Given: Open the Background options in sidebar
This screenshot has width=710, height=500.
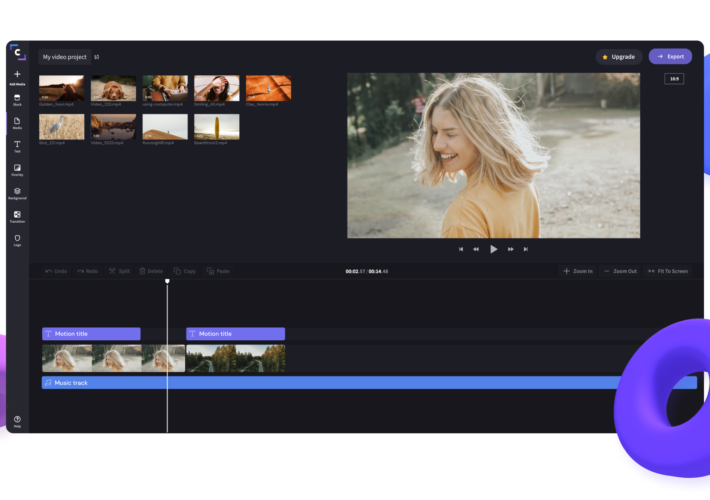Looking at the screenshot, I should tap(17, 192).
